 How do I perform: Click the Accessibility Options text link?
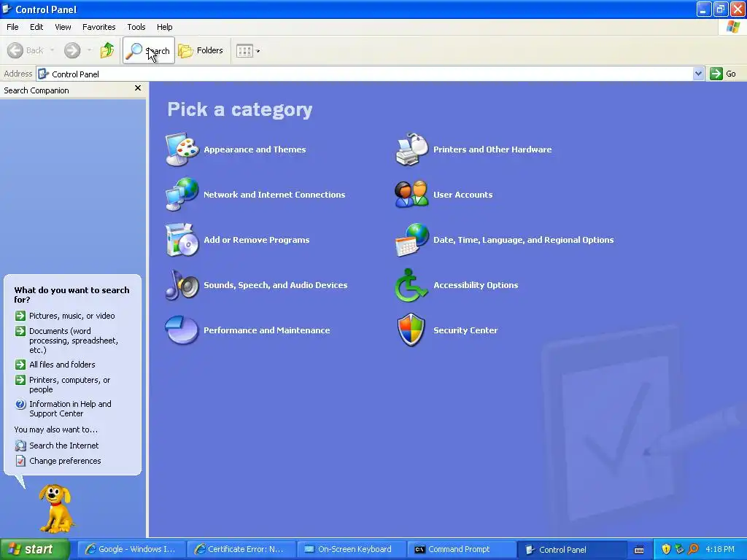(476, 285)
